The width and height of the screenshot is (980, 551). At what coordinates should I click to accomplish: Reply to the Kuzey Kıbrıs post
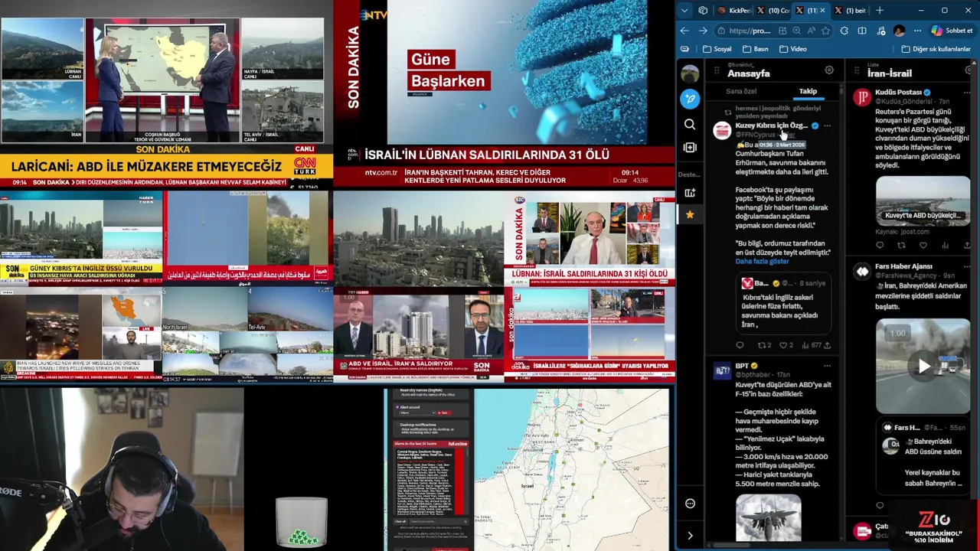pyautogui.click(x=740, y=345)
